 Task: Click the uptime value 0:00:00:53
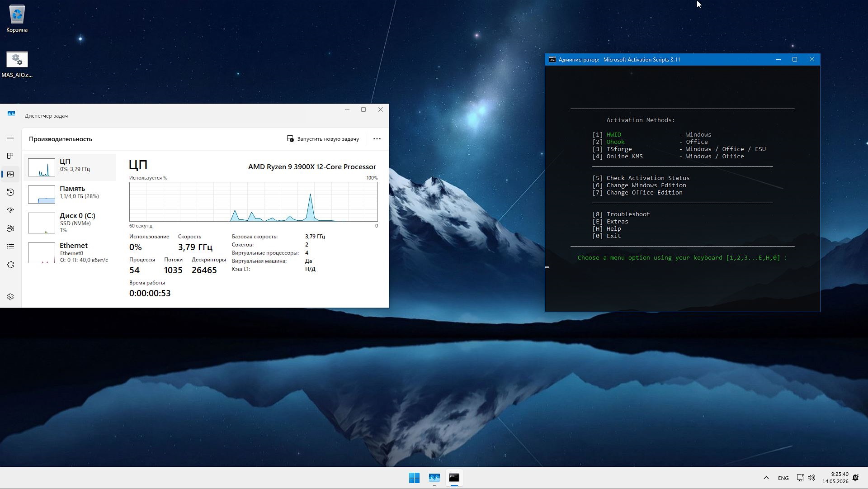pyautogui.click(x=150, y=293)
